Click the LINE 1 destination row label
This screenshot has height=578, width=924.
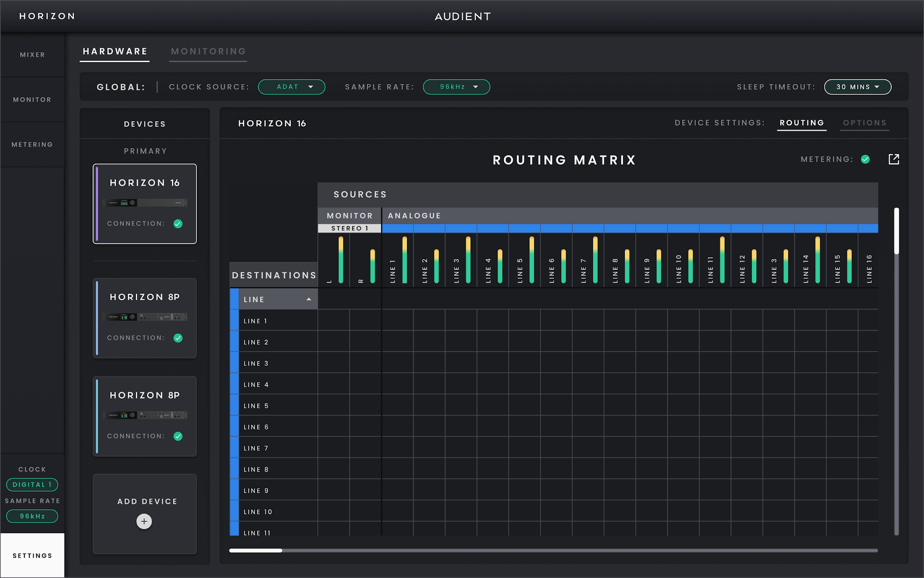pyautogui.click(x=255, y=321)
